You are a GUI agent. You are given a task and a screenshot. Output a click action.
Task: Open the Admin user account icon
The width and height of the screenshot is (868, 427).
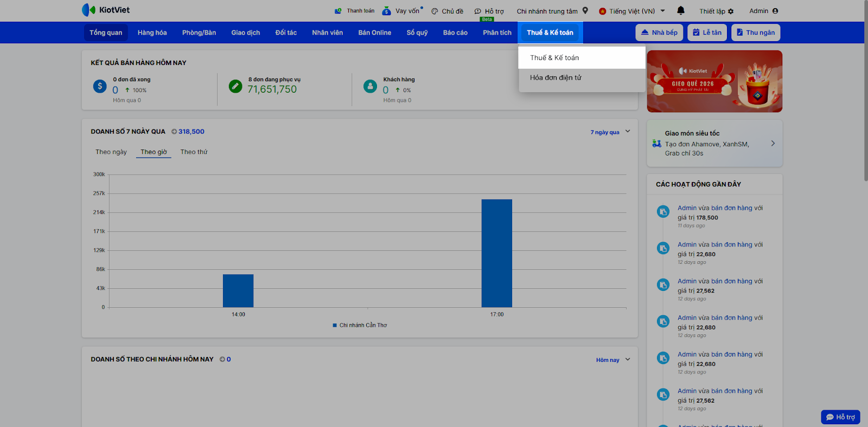coord(775,11)
